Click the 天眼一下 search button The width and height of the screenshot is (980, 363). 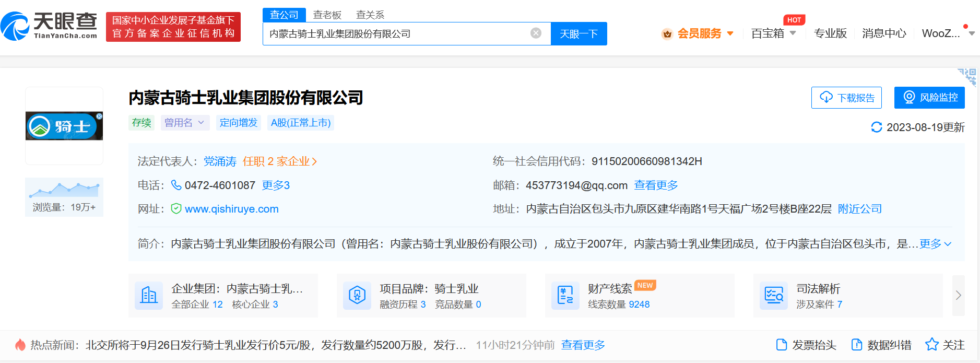click(x=578, y=34)
